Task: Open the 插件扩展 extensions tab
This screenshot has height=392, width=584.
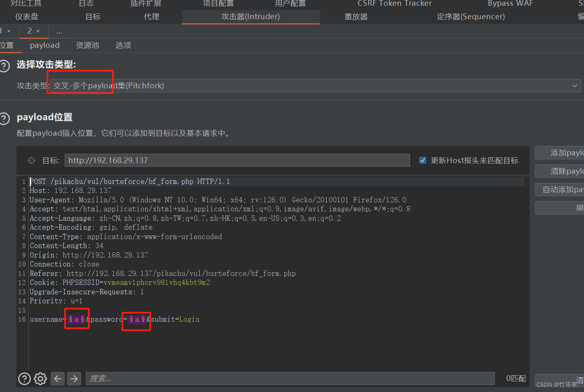Action: [x=146, y=3]
